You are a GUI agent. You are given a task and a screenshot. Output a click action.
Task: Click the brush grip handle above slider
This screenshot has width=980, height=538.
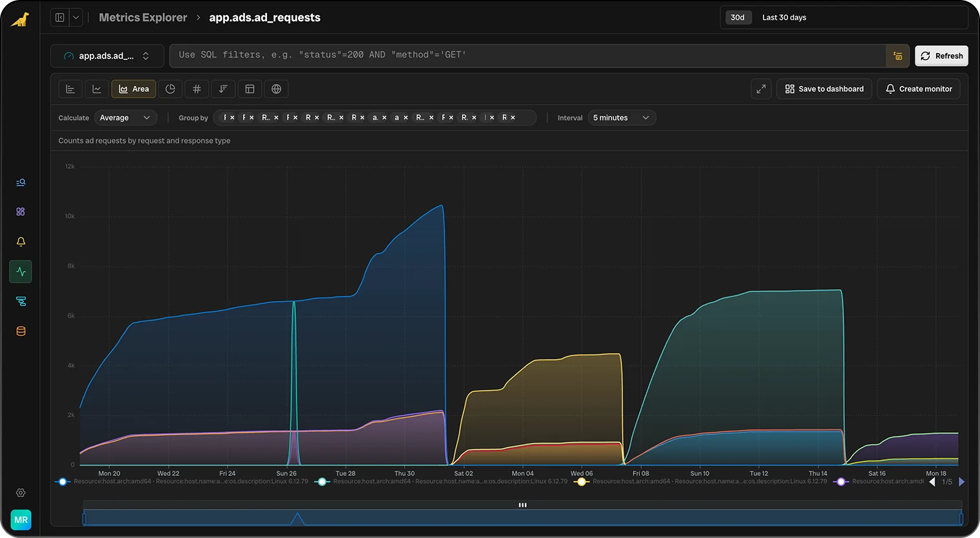522,505
